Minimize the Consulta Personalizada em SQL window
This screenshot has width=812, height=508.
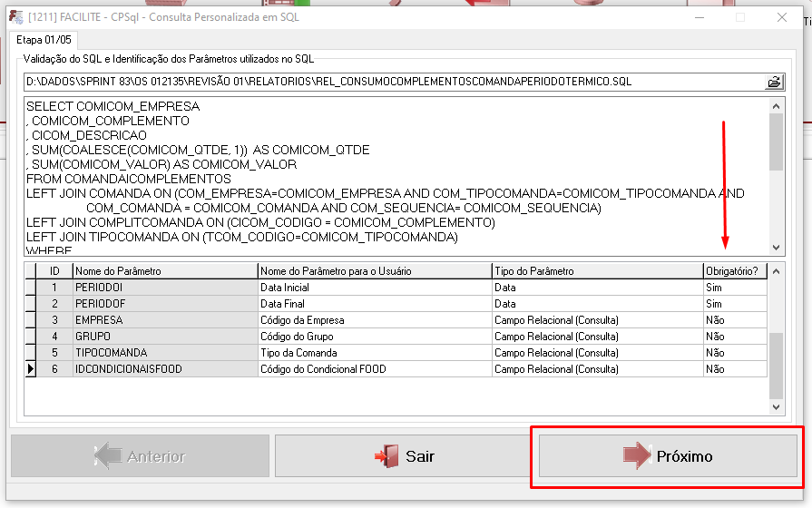click(698, 17)
